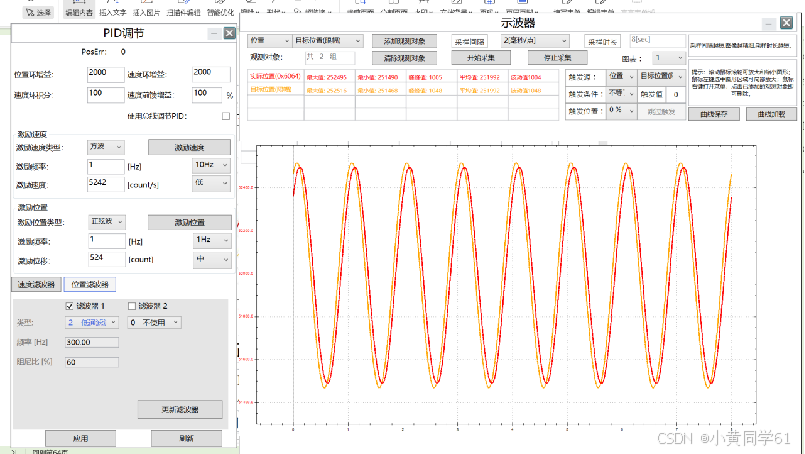The width and height of the screenshot is (805, 454).
Task: Click 插入图片 in the background toolbar
Action: point(146,12)
